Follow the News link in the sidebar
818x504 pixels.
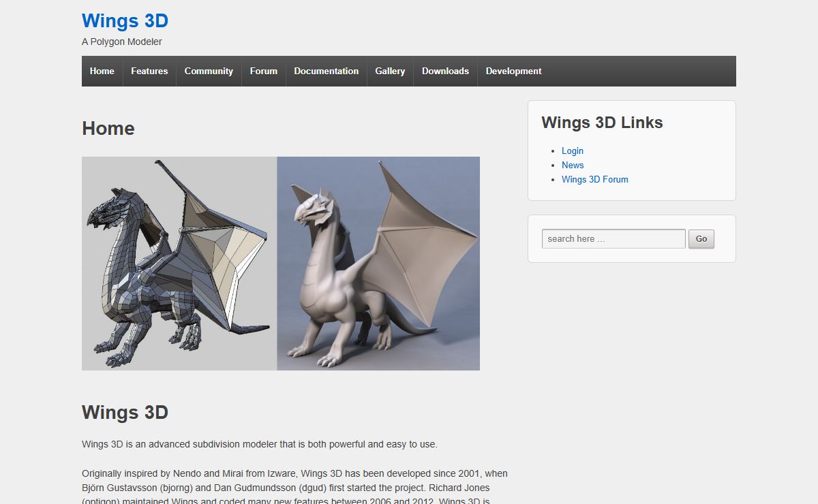coord(573,165)
